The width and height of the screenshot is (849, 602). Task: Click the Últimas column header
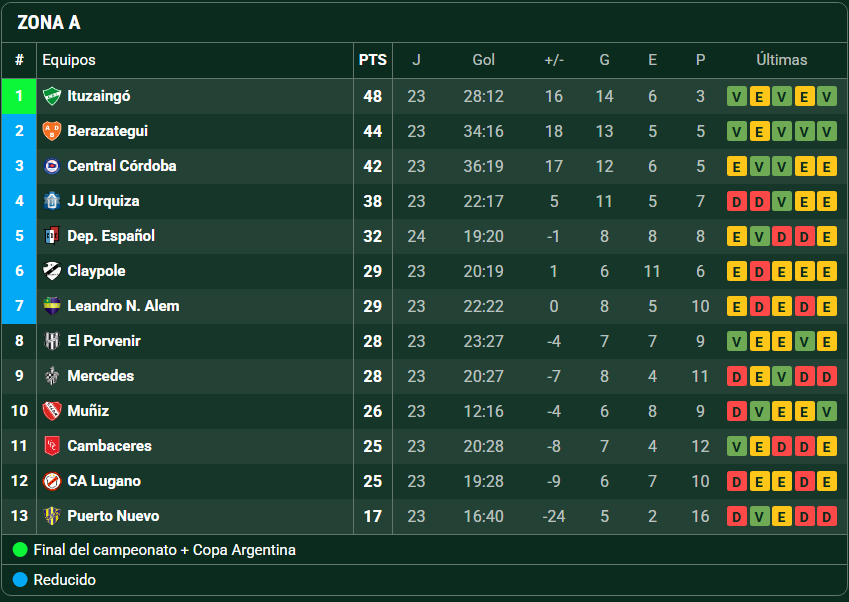click(x=781, y=60)
